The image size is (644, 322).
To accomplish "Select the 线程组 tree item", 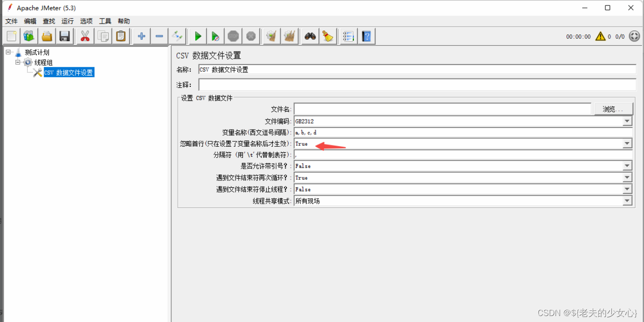I will click(43, 62).
